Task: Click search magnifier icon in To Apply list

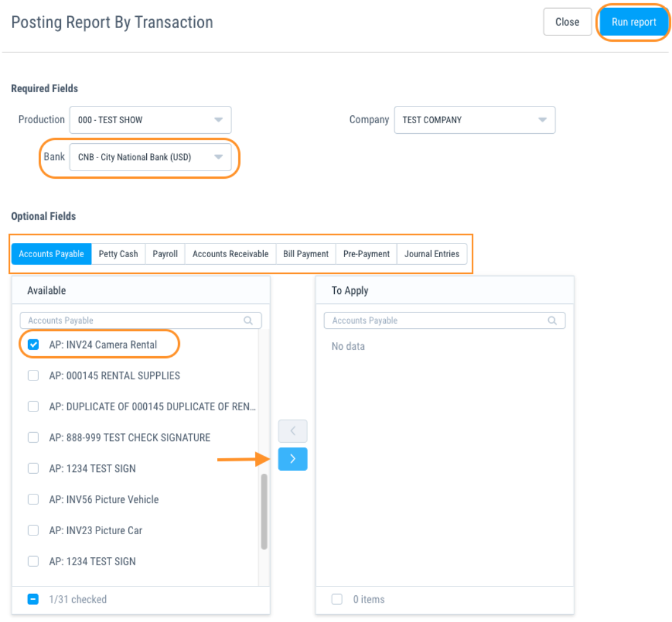Action: [x=553, y=321]
